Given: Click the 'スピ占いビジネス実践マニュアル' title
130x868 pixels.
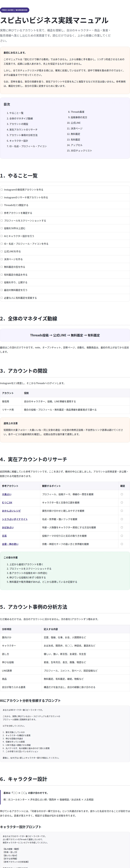Looking at the screenshot, I should (54, 20).
